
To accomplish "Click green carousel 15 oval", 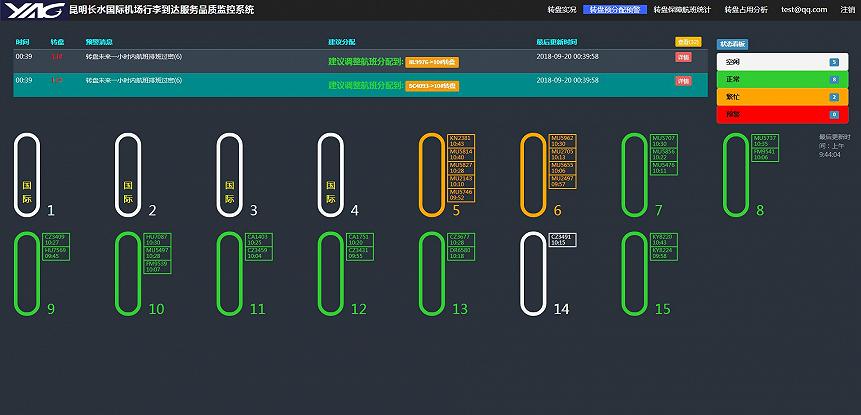I will click(635, 273).
